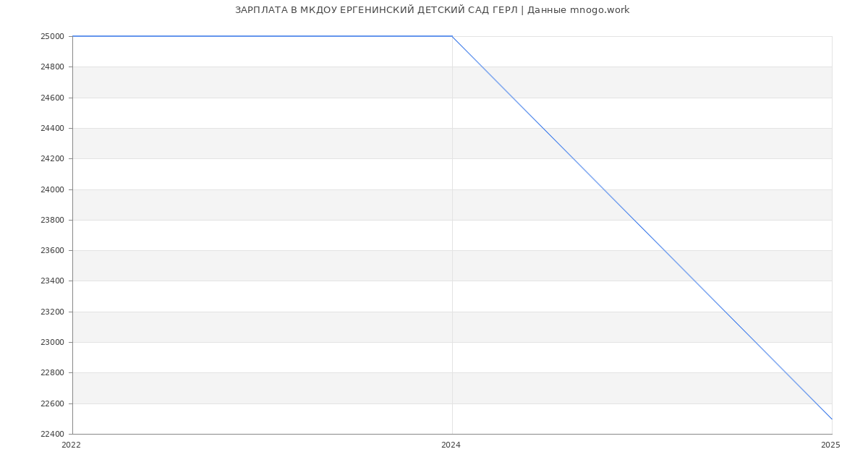Screen dimensions: 868x470
Task: Click the 23400 y-axis label
Action: click(54, 281)
